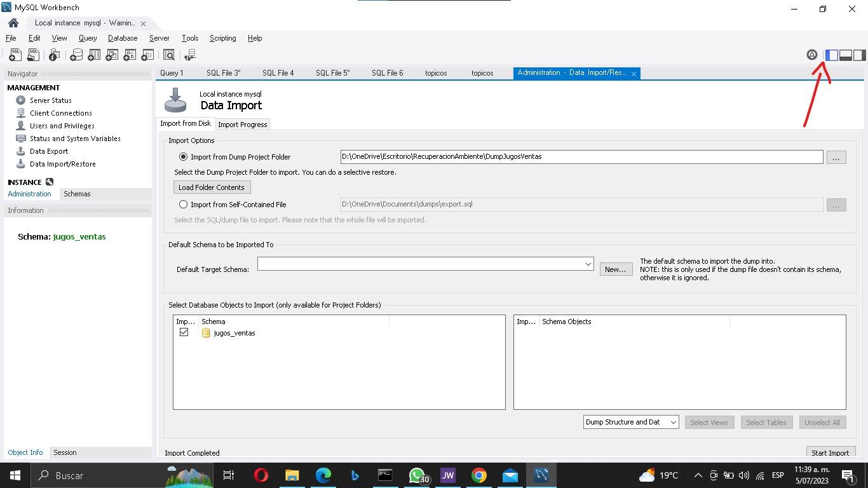Open Status and System Variables
The height and width of the screenshot is (488, 868).
tap(75, 139)
